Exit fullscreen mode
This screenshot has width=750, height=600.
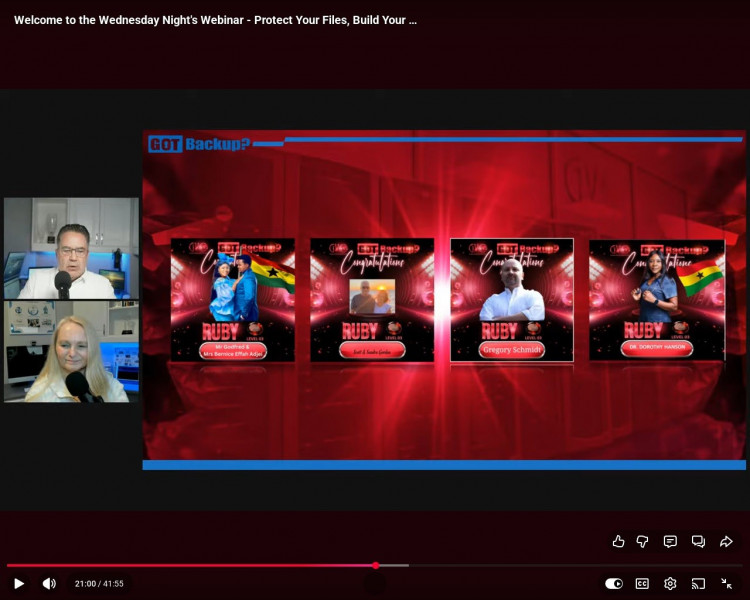tap(727, 583)
